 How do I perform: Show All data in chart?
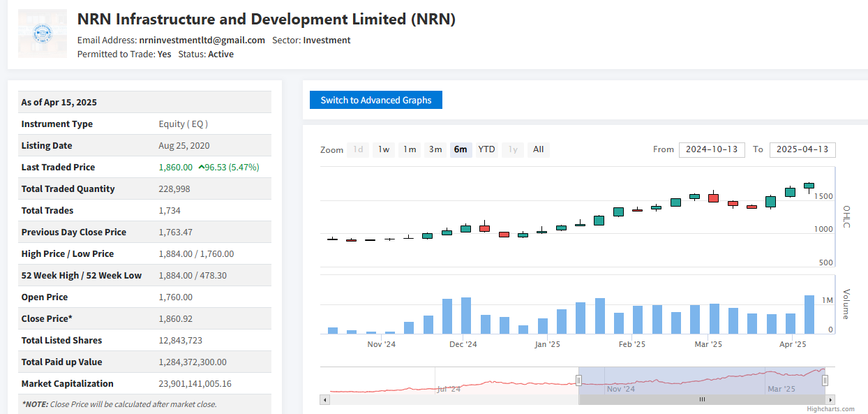[539, 149]
